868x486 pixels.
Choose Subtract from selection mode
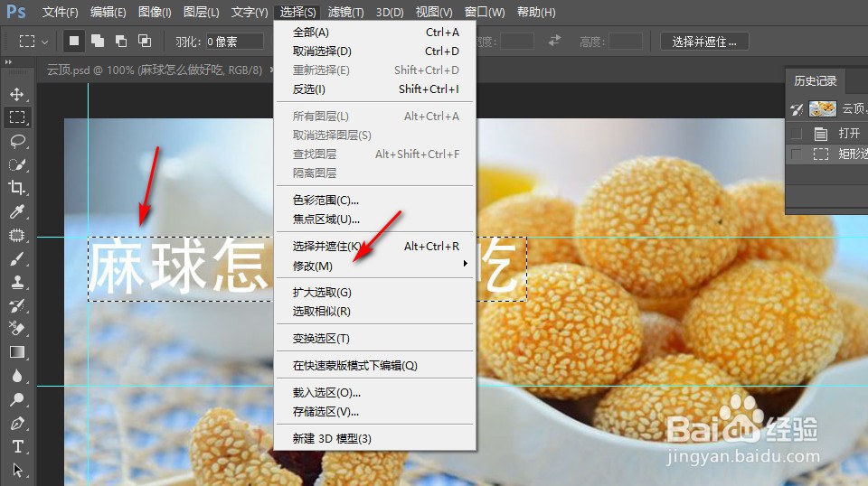120,41
